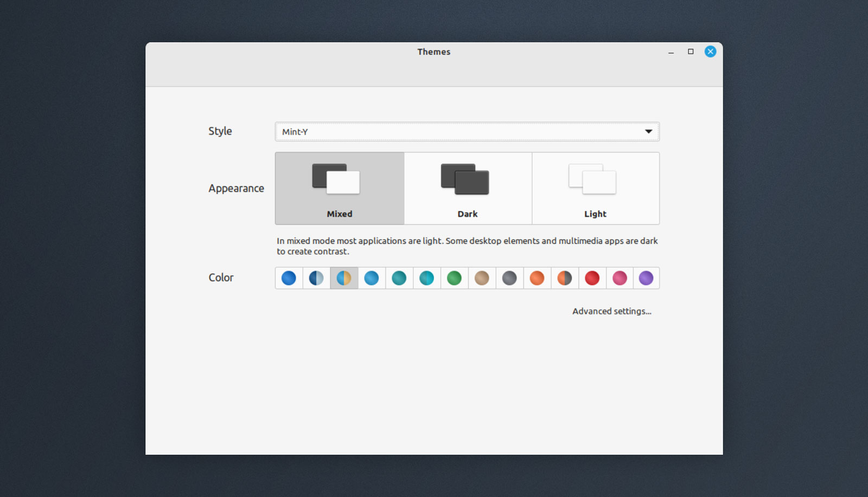Click the "Color" label
This screenshot has height=497, width=868.
[221, 277]
